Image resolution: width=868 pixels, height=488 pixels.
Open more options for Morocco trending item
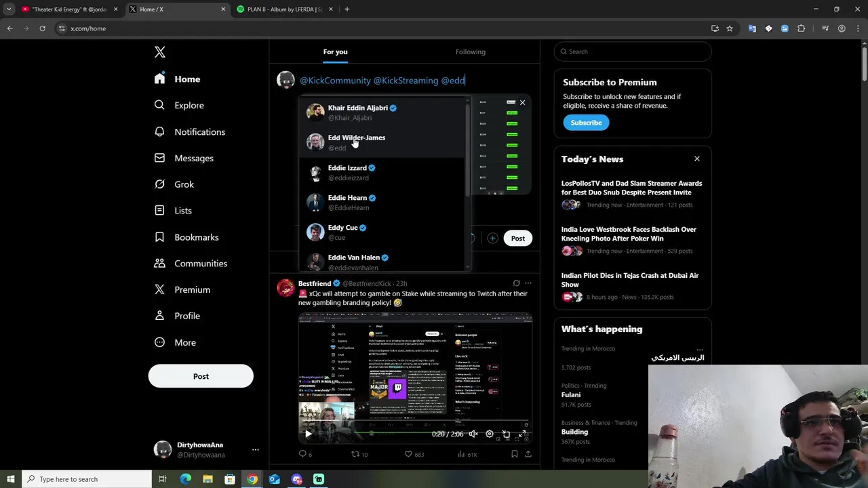coord(700,349)
